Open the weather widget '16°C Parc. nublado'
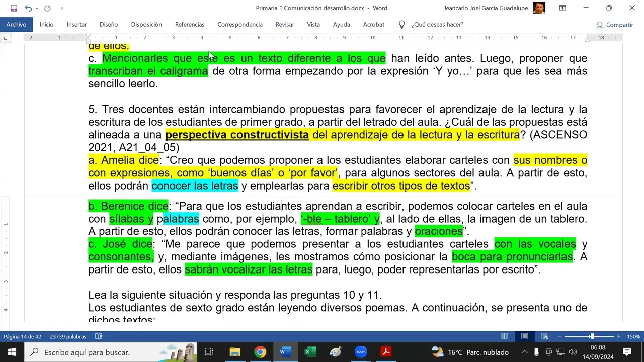 pos(470,352)
